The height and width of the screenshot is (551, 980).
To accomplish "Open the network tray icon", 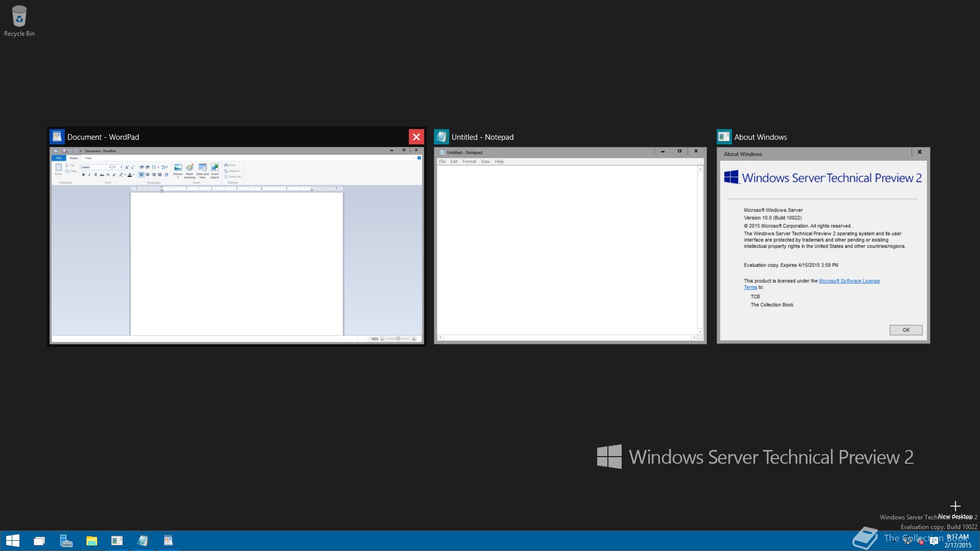I will 908,541.
